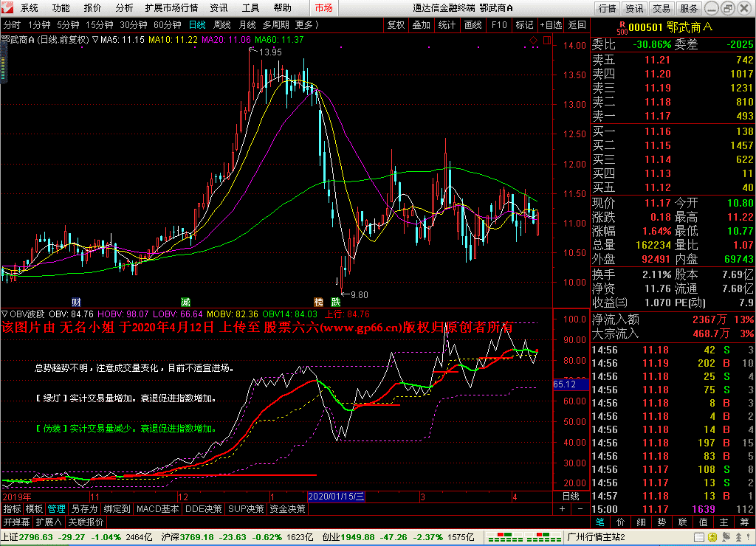Click the 返回 back button
The height and width of the screenshot is (546, 756).
(577, 25)
